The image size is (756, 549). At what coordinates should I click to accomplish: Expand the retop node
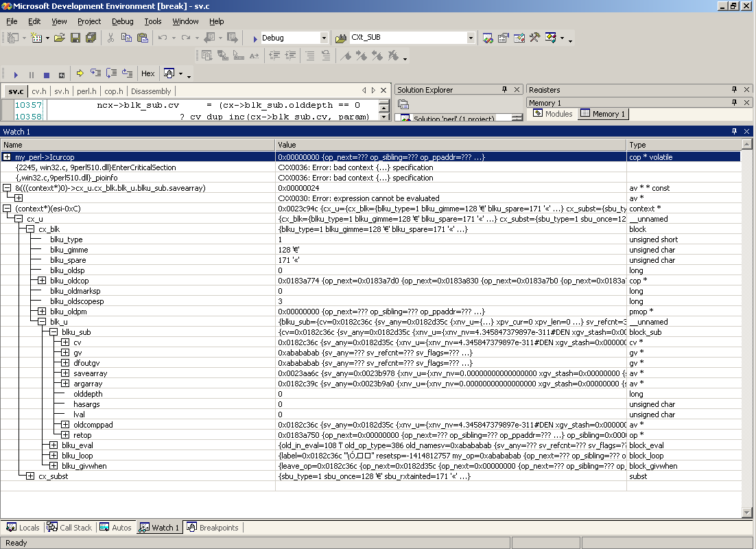pos(65,435)
